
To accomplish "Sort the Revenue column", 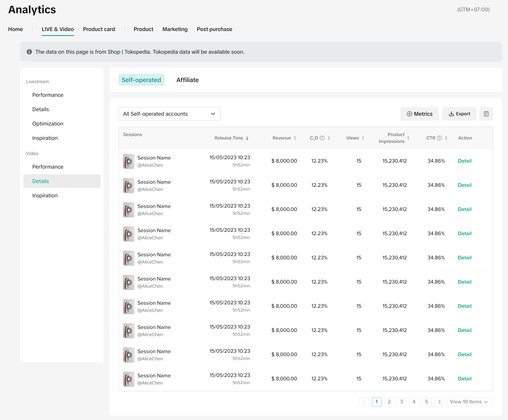I will [295, 138].
